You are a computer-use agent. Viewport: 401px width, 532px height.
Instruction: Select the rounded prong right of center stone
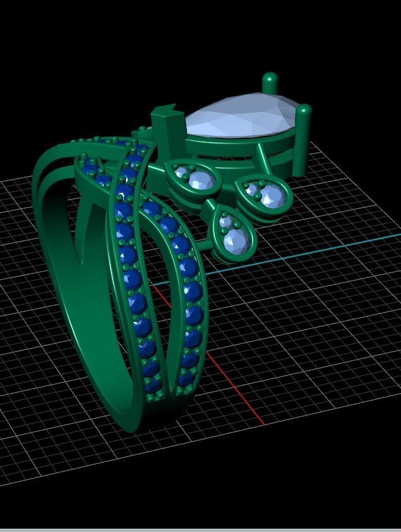coord(303,139)
